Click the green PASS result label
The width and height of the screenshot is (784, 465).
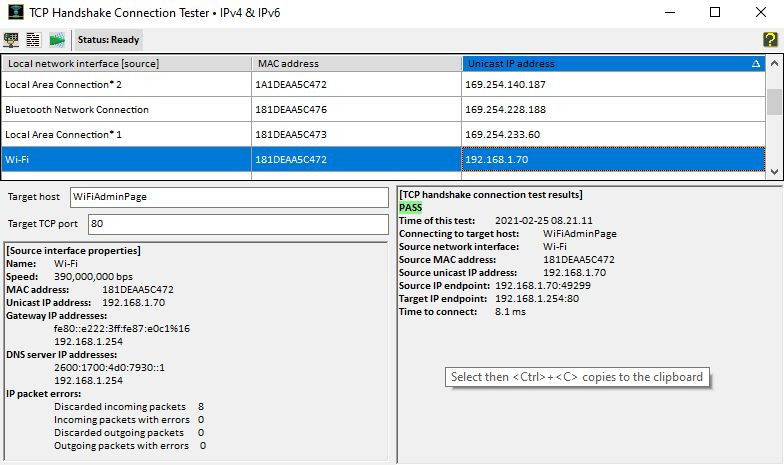point(410,208)
